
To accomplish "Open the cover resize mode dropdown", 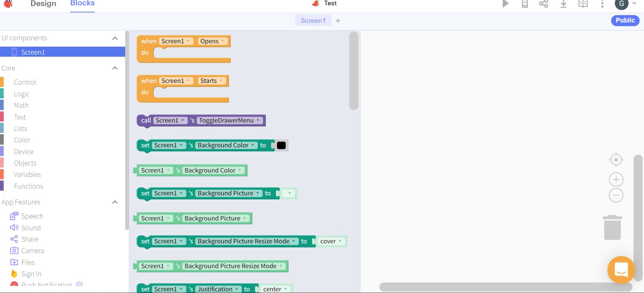I will 331,241.
